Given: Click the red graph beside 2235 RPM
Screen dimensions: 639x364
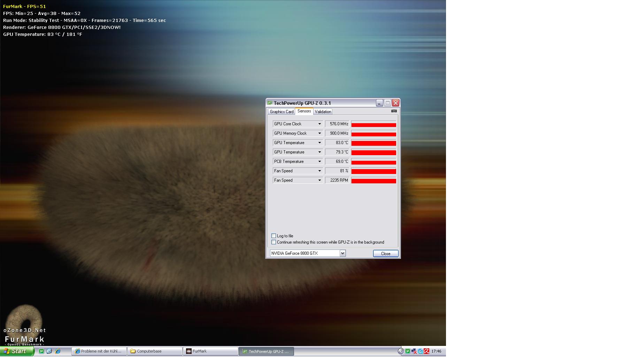Looking at the screenshot, I should coord(374,180).
